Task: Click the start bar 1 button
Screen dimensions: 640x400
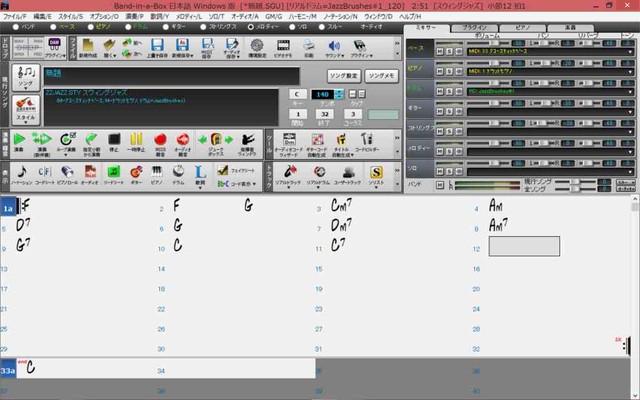Action: pyautogui.click(x=298, y=114)
